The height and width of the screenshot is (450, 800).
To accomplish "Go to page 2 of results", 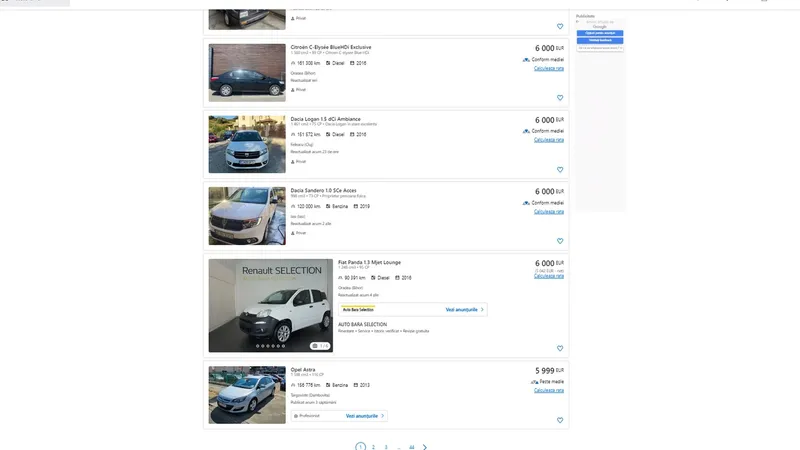I will pos(373,447).
